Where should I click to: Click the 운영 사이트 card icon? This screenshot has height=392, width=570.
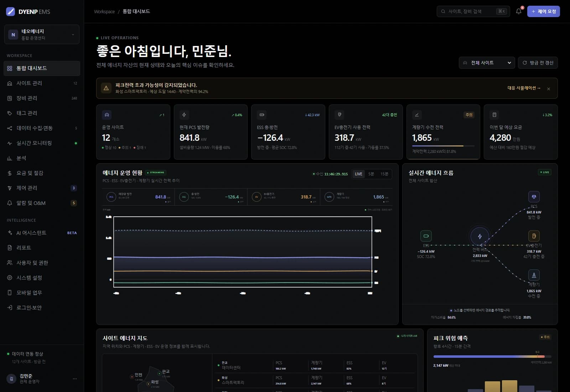[x=107, y=115]
